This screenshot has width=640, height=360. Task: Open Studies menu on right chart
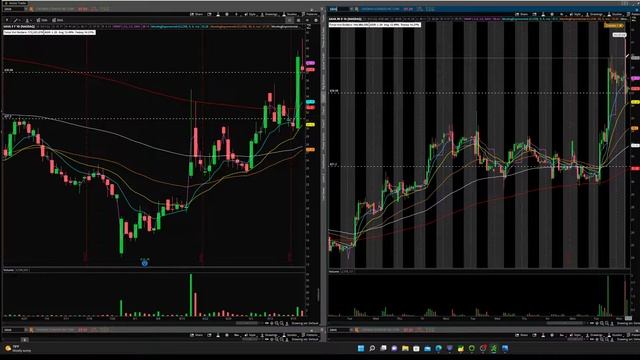click(615, 14)
